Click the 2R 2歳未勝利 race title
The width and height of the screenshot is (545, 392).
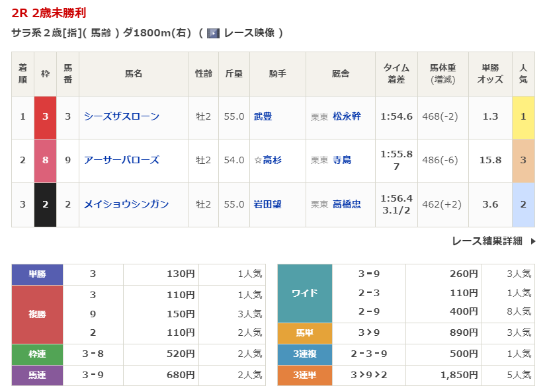pos(48,13)
